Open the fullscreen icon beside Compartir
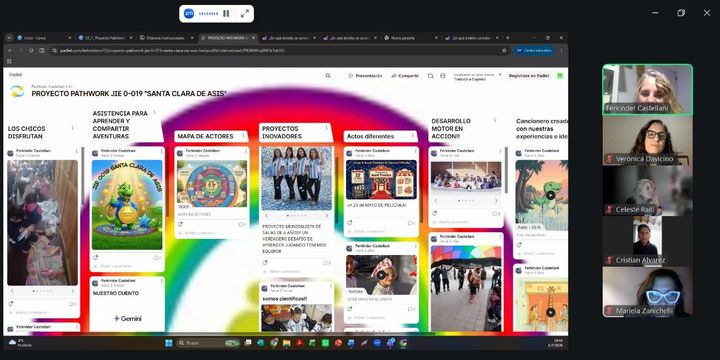720x360 pixels. click(430, 76)
